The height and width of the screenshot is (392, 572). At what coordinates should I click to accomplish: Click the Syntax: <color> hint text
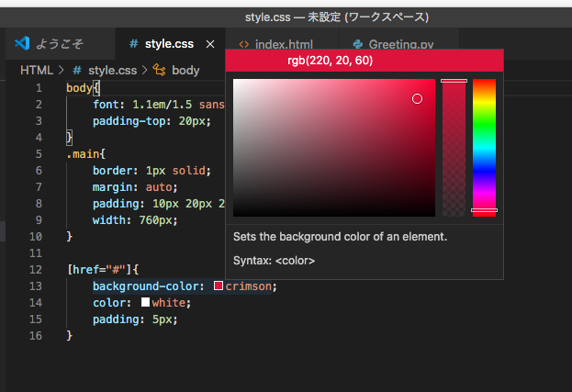(x=274, y=261)
